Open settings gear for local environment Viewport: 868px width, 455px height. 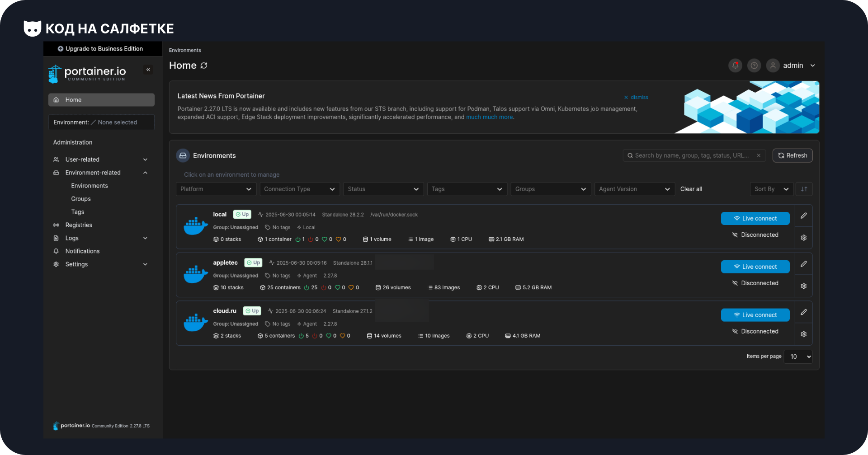coord(804,238)
